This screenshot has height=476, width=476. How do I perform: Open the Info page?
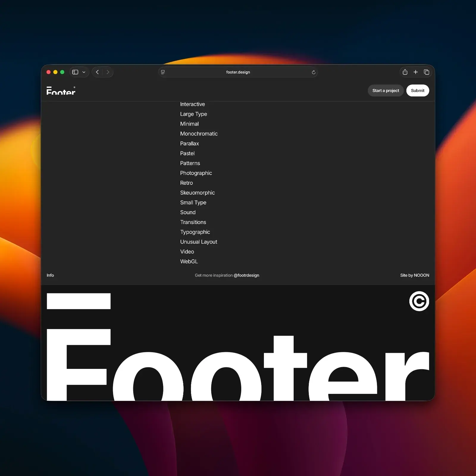coord(50,275)
